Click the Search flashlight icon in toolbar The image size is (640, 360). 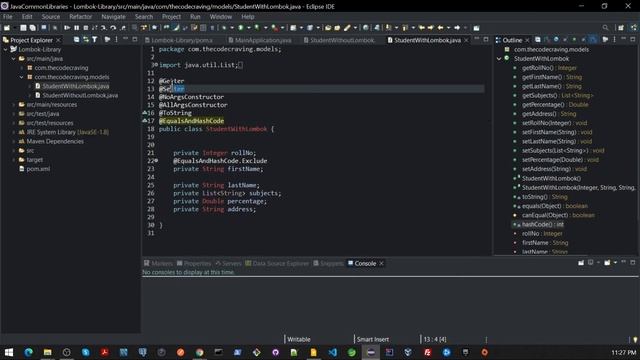tap(347, 28)
